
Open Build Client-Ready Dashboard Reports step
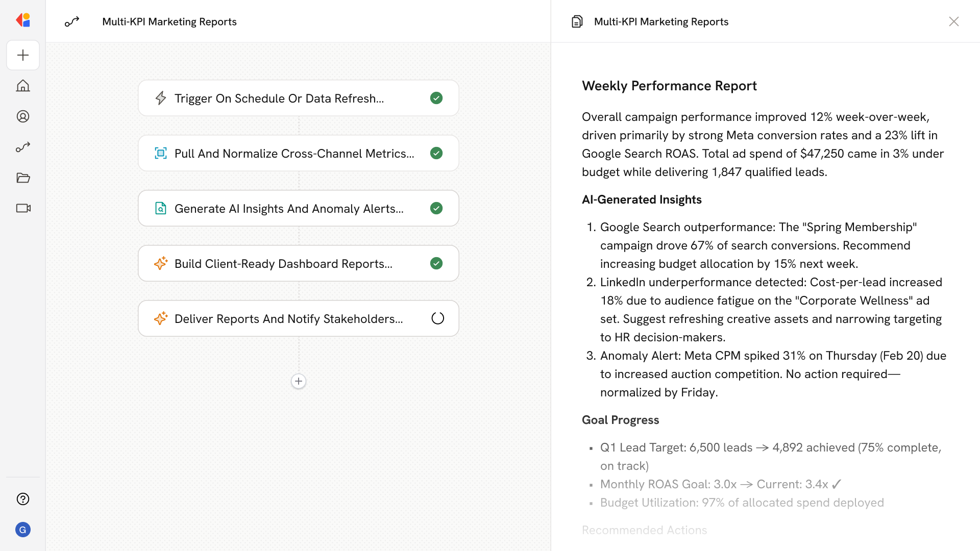tap(283, 263)
